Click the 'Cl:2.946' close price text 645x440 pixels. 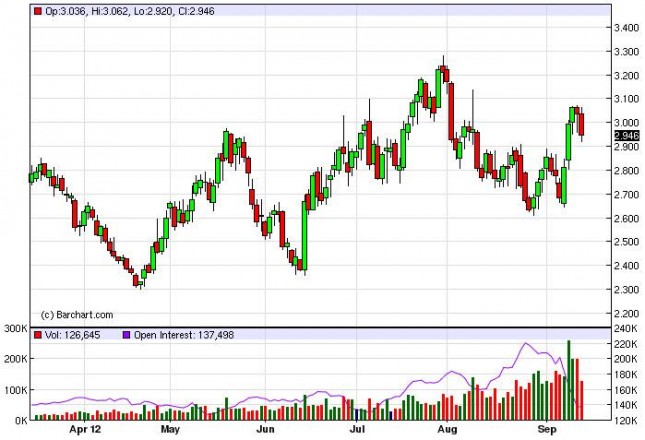click(x=196, y=12)
